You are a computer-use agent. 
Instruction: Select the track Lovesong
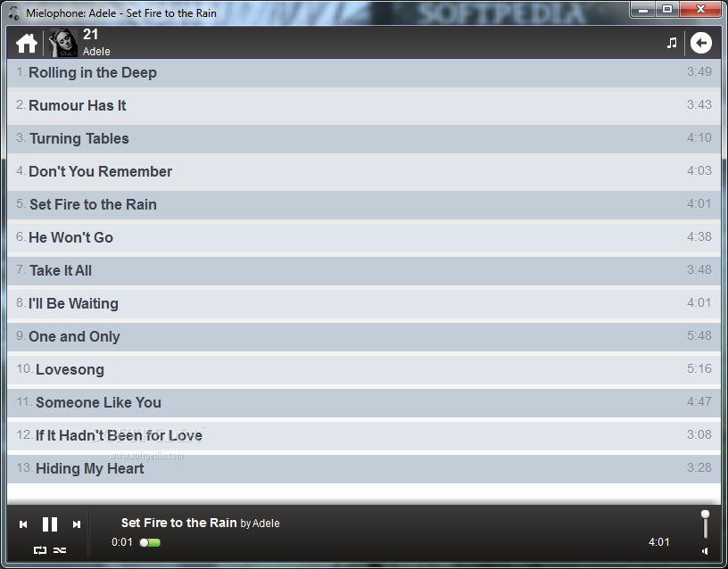tap(364, 370)
